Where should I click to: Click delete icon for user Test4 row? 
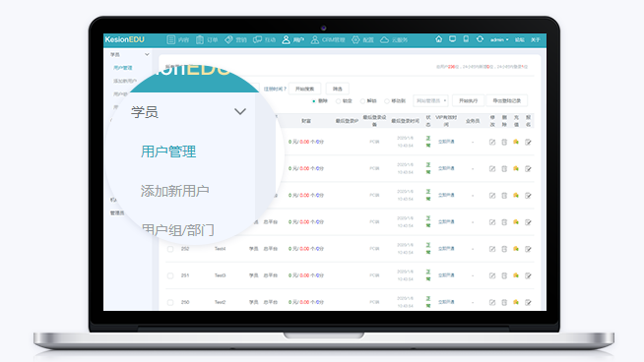(504, 249)
